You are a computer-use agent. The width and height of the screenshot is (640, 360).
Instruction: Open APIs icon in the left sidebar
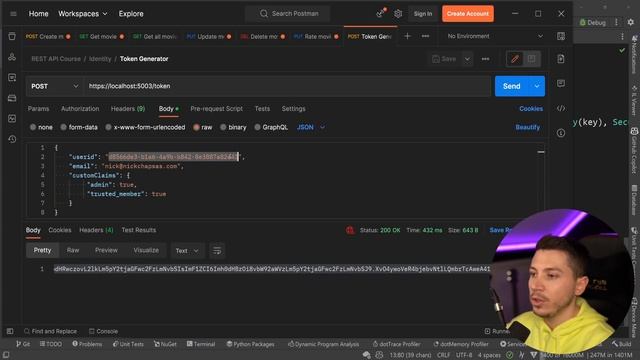(12, 57)
